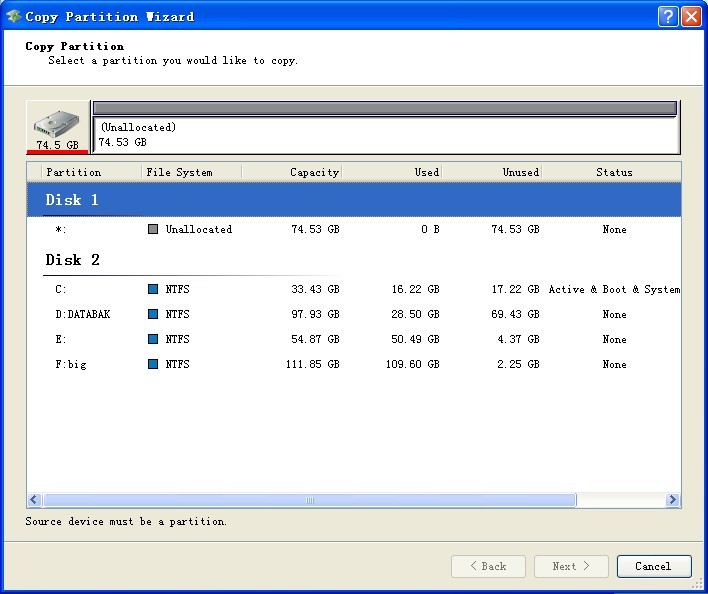Click the Back button
The image size is (708, 594).
488,566
